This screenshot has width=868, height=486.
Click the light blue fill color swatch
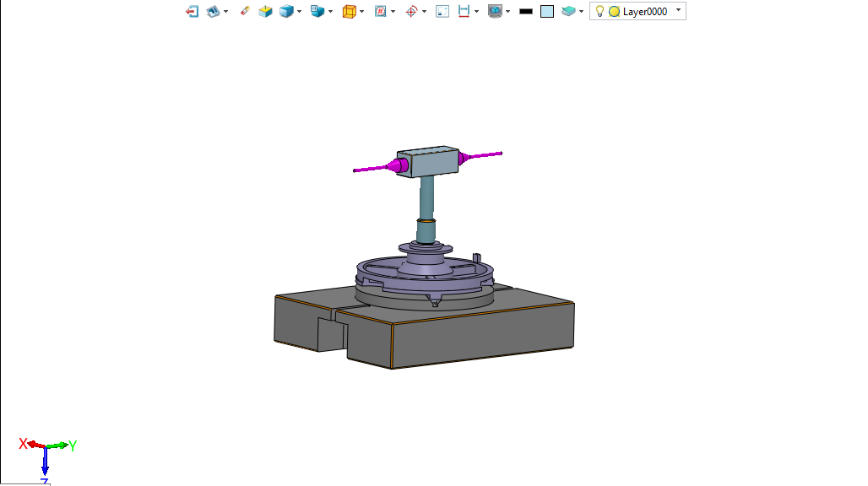tap(547, 12)
